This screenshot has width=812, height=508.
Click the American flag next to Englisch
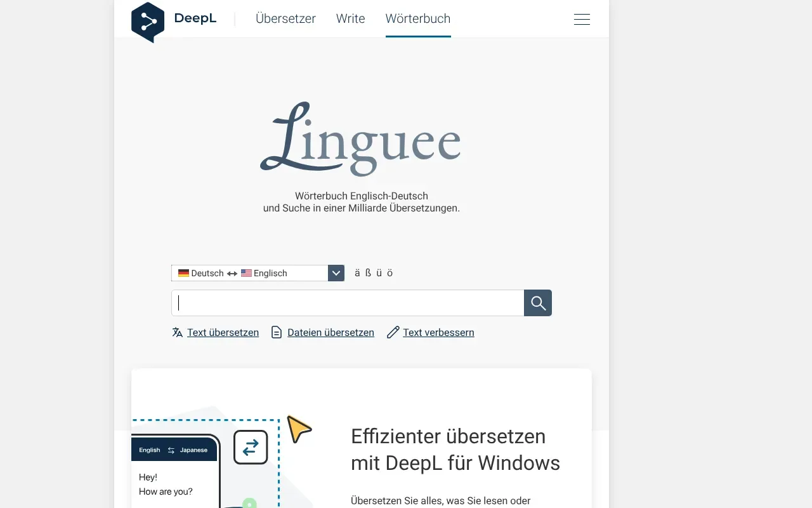(247, 273)
